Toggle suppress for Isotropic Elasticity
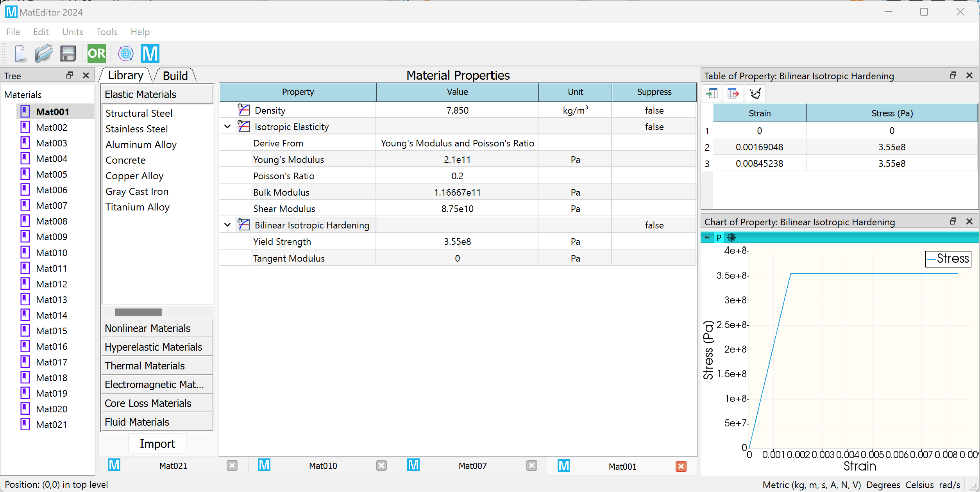 (655, 126)
